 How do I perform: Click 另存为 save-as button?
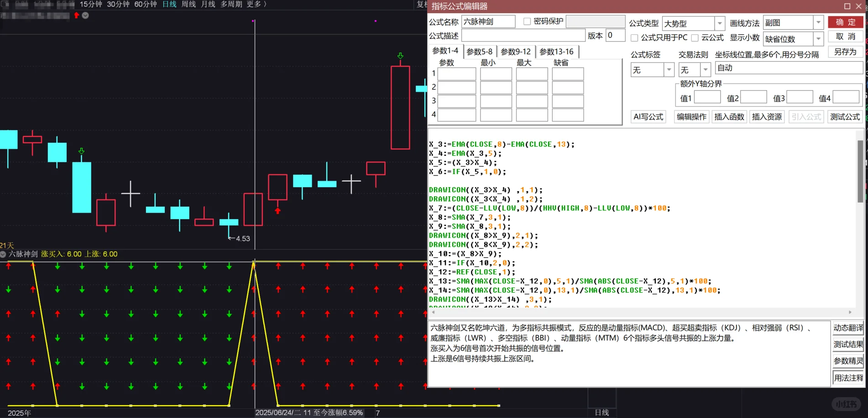846,52
